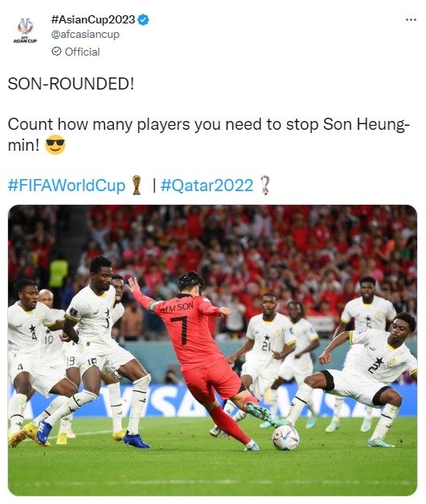426x504 pixels.
Task: Open the attached match photo
Action: (212, 350)
